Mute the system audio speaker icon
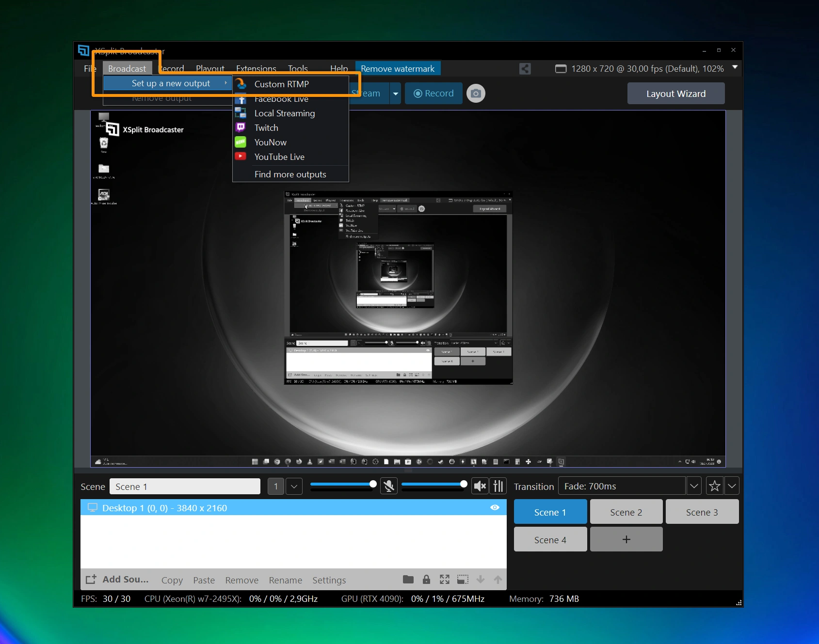The image size is (819, 644). pyautogui.click(x=479, y=486)
